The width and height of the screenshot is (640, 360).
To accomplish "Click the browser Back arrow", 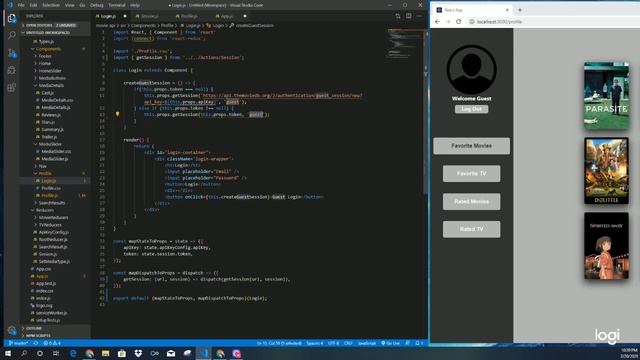I will 438,22.
